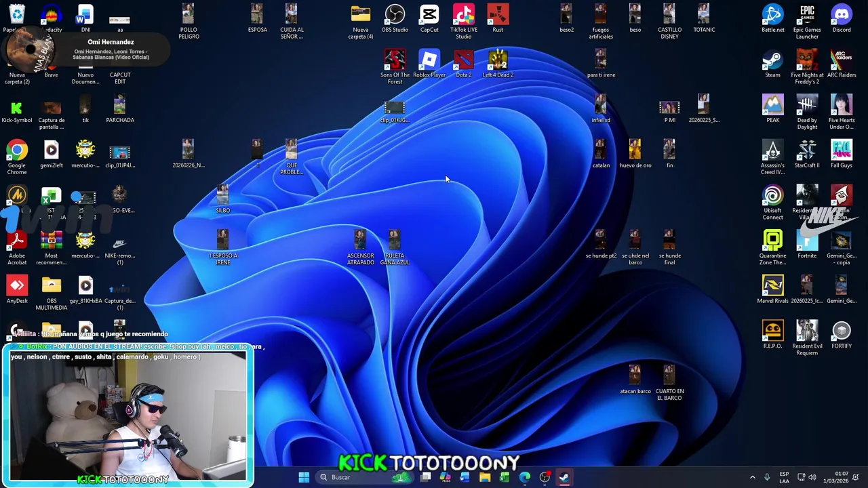
Task: Open Microsoft Edge from the taskbar
Action: click(525, 477)
